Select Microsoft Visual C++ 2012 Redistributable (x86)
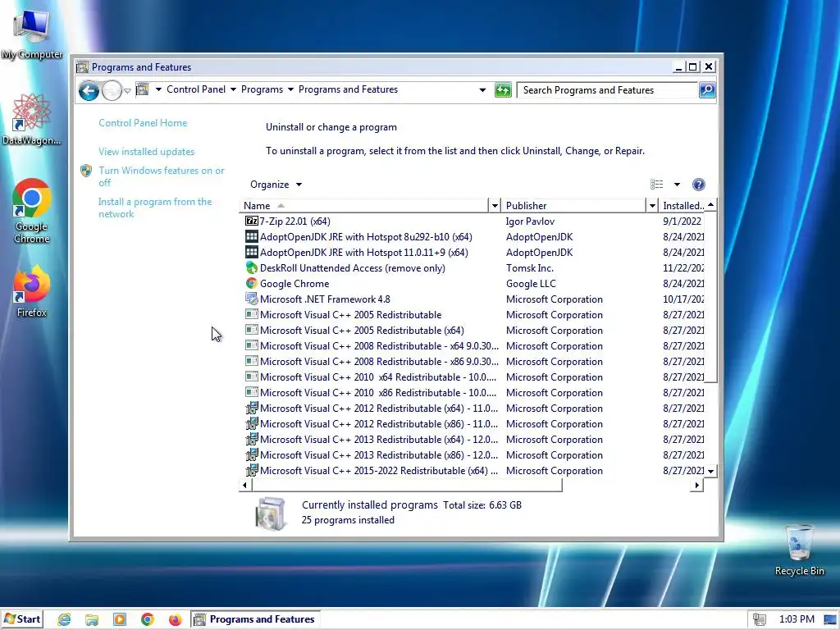The image size is (840, 630). (x=472, y=423)
